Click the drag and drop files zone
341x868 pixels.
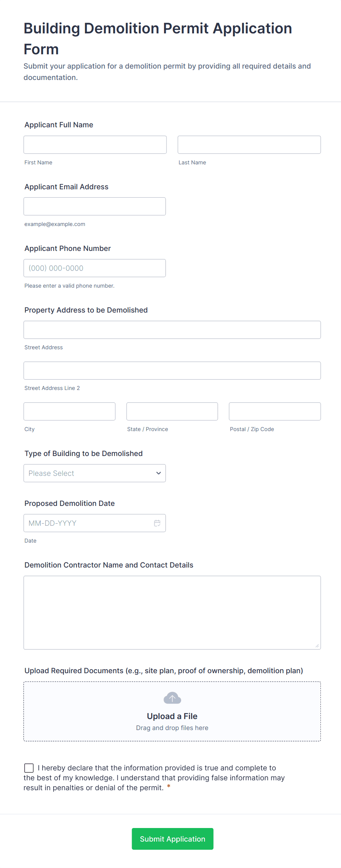(x=172, y=727)
